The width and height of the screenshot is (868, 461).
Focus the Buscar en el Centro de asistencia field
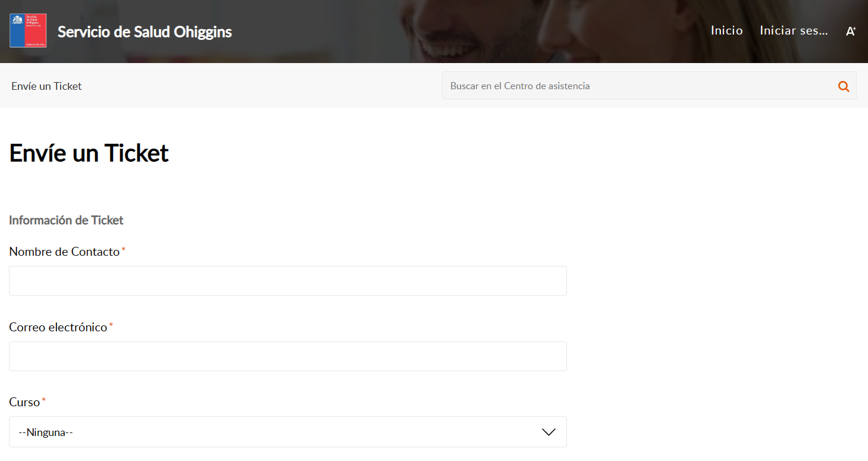(x=637, y=86)
